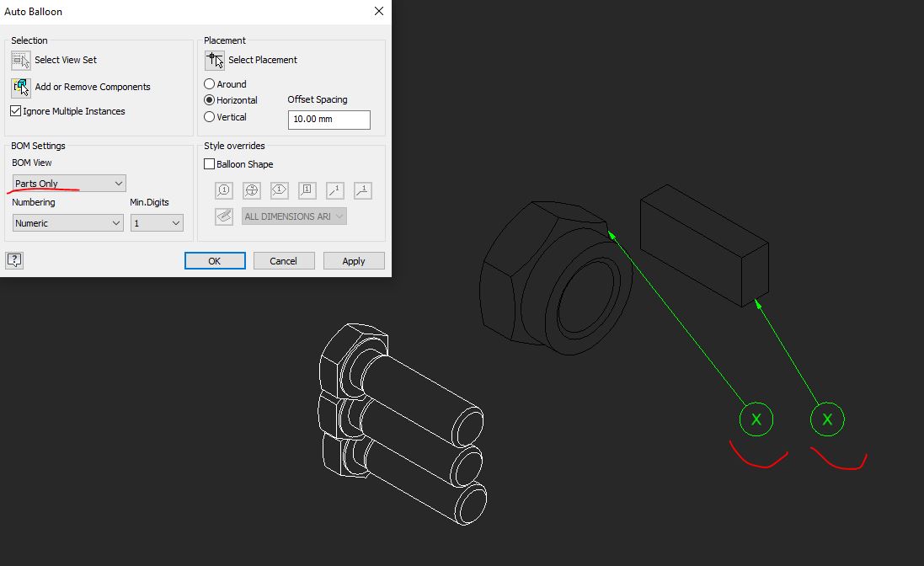Click the style edit pencil icon
This screenshot has width=924, height=566.
223,216
